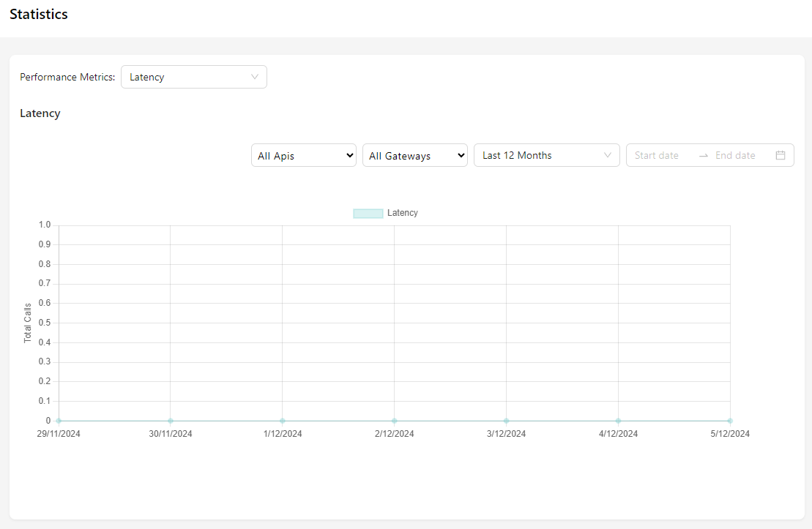
Task: Select the data point for 5/12/2024
Action: (730, 421)
